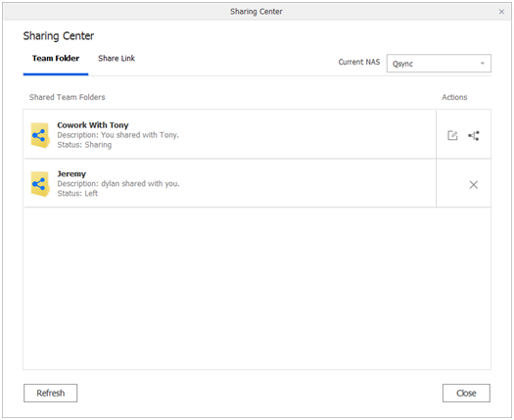Select the Jeremy folder name
Image resolution: width=514 pixels, height=420 pixels.
pyautogui.click(x=71, y=173)
